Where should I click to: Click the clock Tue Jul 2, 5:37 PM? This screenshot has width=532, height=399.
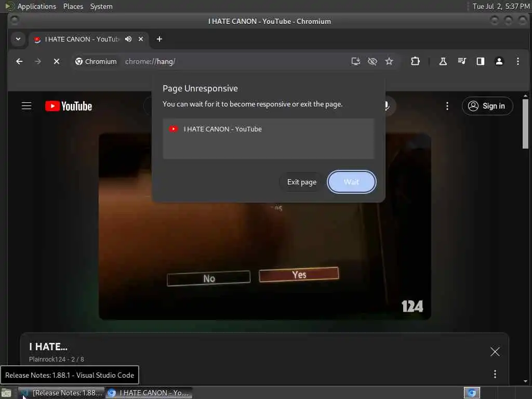tap(501, 6)
